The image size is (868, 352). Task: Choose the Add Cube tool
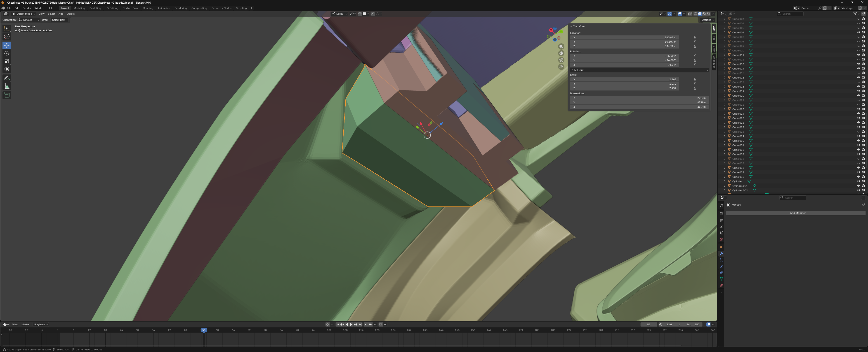tap(7, 95)
